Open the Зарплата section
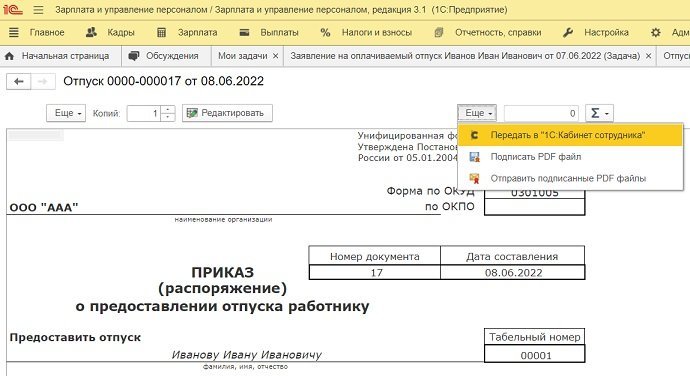Image resolution: width=690 pixels, height=376 pixels. pos(198,33)
